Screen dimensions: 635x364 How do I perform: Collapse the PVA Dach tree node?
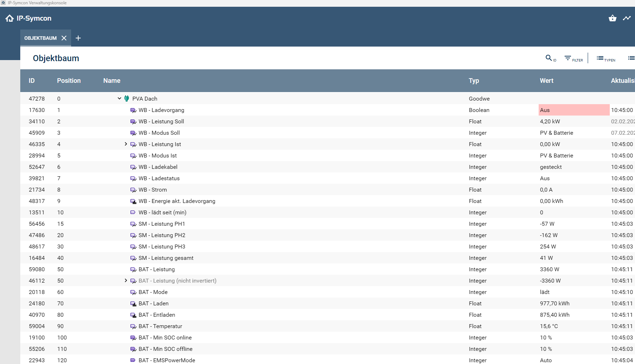pos(119,98)
